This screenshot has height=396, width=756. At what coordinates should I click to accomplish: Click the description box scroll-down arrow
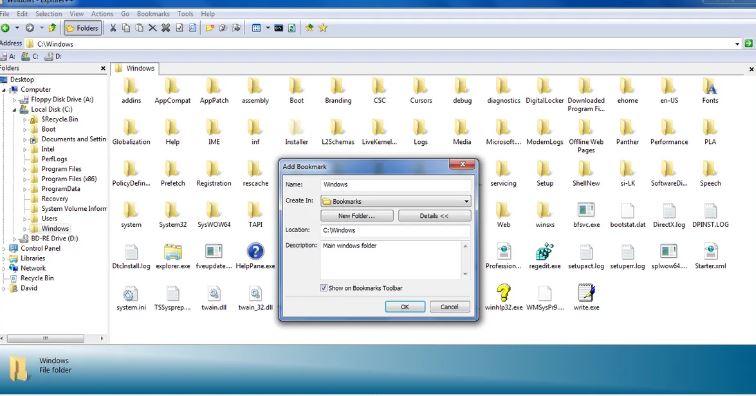pos(465,274)
